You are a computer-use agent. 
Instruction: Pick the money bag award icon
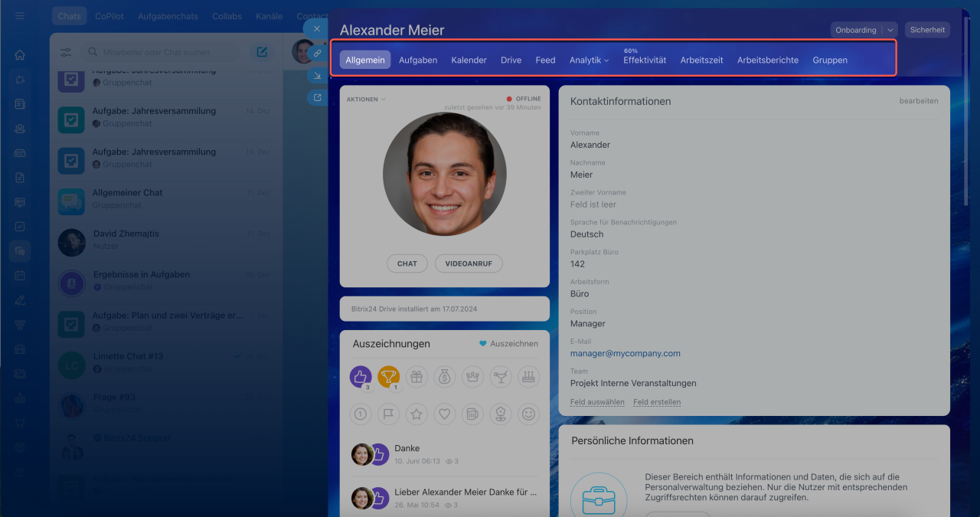pos(445,376)
